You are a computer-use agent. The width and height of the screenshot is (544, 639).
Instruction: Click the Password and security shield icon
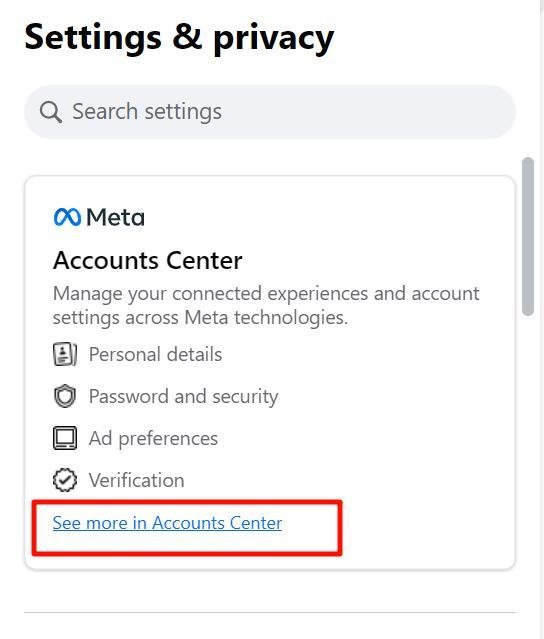pos(65,396)
